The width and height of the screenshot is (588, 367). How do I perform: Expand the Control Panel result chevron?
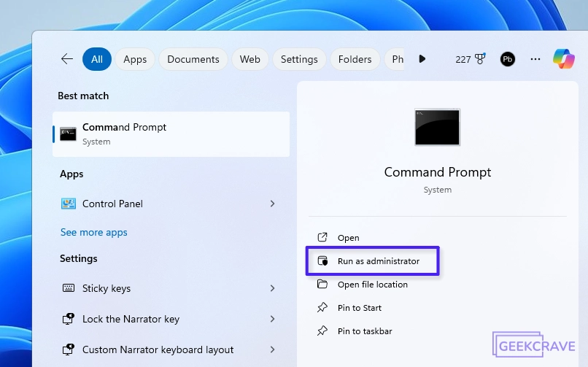273,204
